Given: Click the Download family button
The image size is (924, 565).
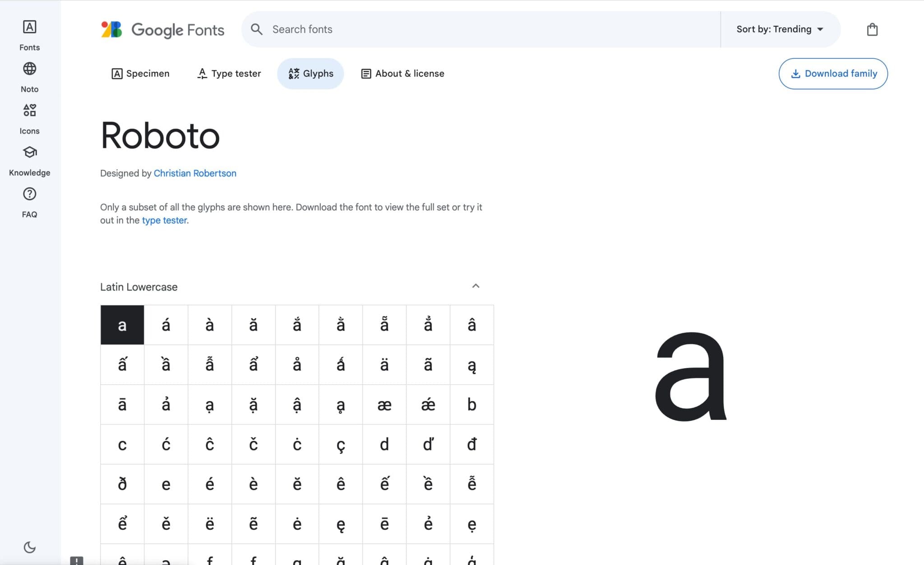Looking at the screenshot, I should (833, 73).
